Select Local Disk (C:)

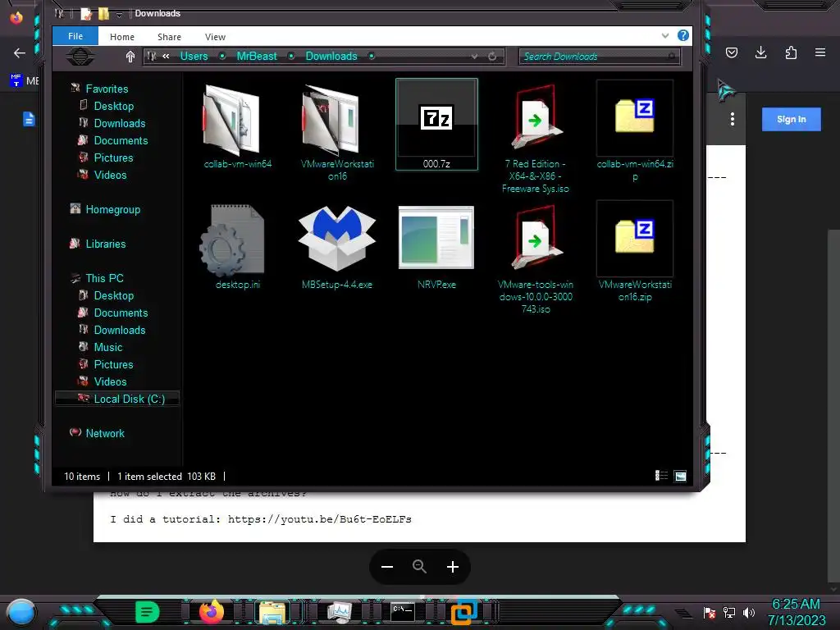117,399
